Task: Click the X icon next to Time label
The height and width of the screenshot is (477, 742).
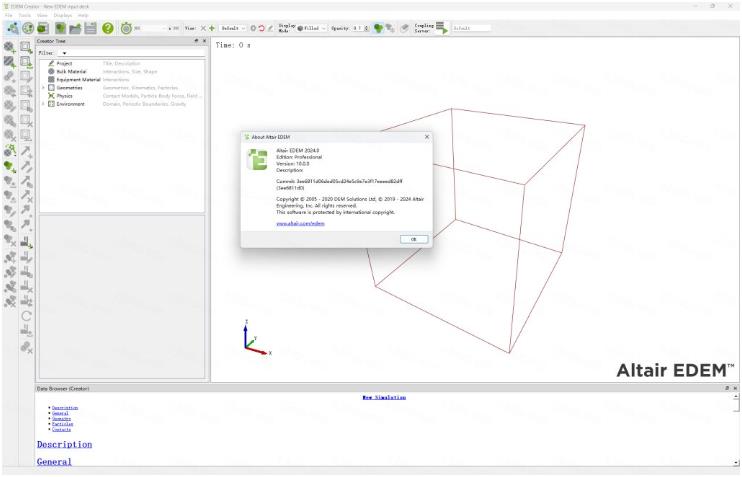Action: [203, 28]
